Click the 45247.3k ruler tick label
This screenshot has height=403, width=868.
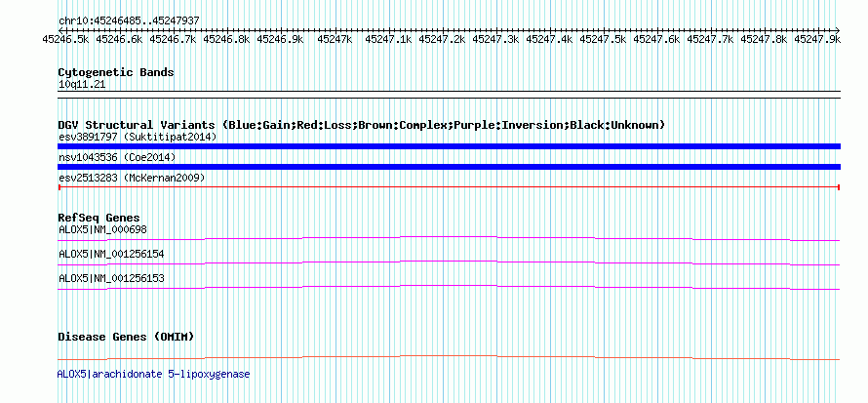496,39
